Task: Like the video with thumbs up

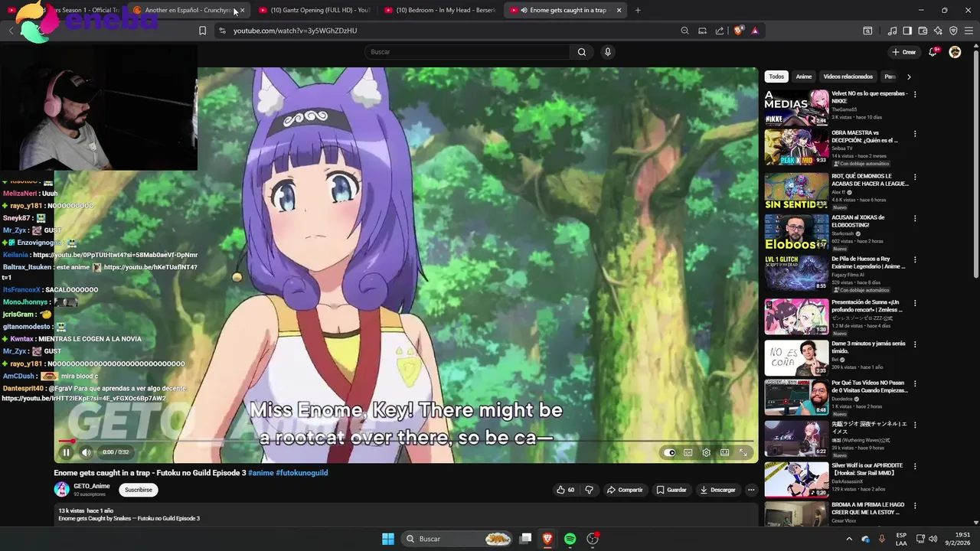Action: [x=566, y=490]
